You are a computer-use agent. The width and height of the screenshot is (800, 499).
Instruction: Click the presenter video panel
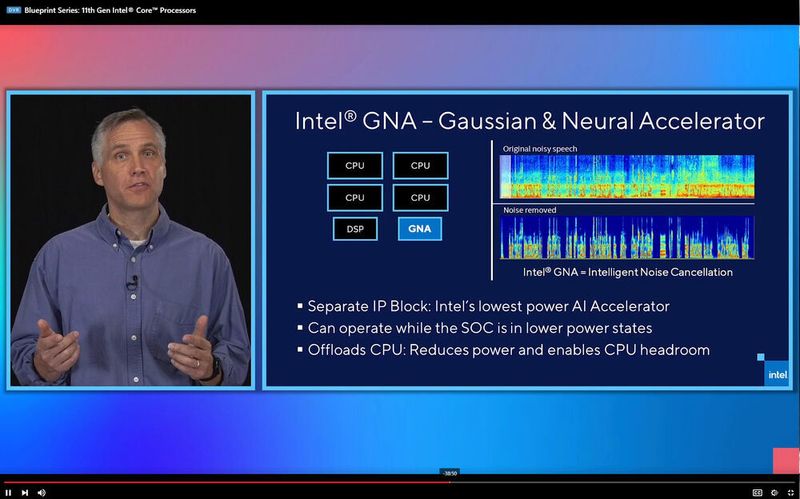pos(131,240)
